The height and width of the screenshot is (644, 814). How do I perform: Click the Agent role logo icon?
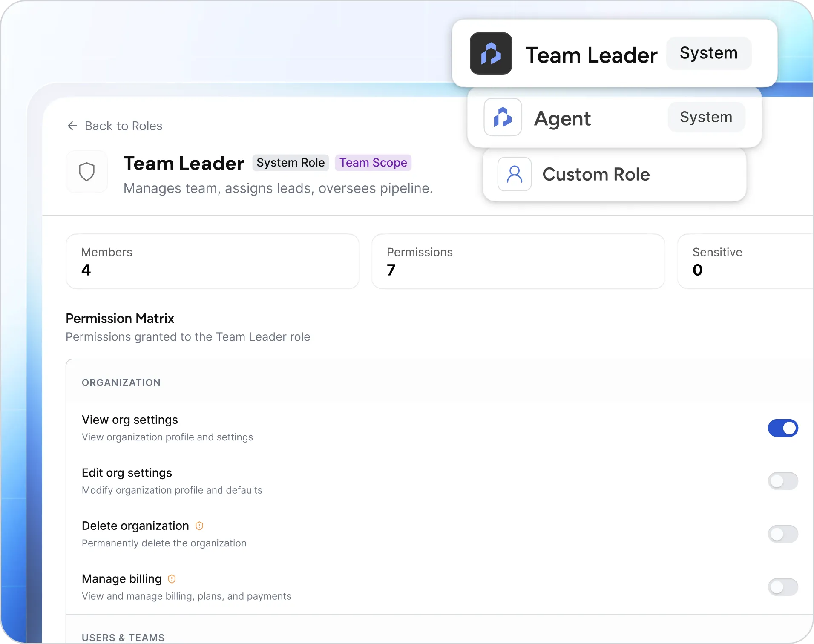point(503,117)
